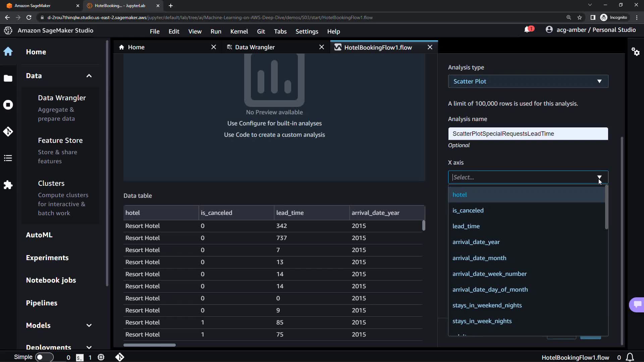Screen dimensions: 644x362
Task: Switch to the Data Wrangler tab
Action: pos(255,47)
